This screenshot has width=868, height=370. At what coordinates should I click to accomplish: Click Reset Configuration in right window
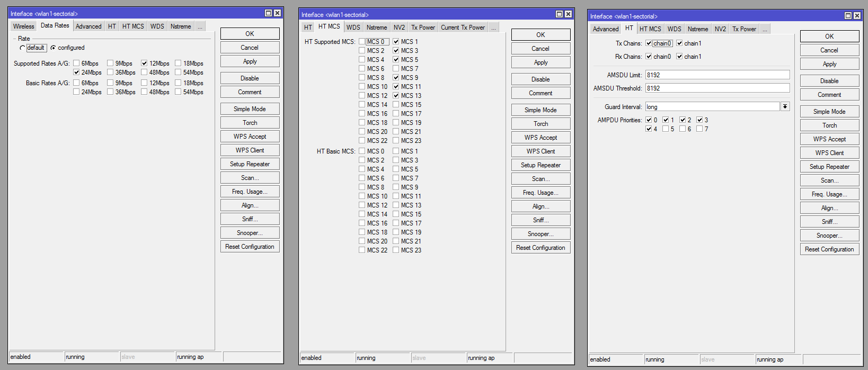point(829,249)
